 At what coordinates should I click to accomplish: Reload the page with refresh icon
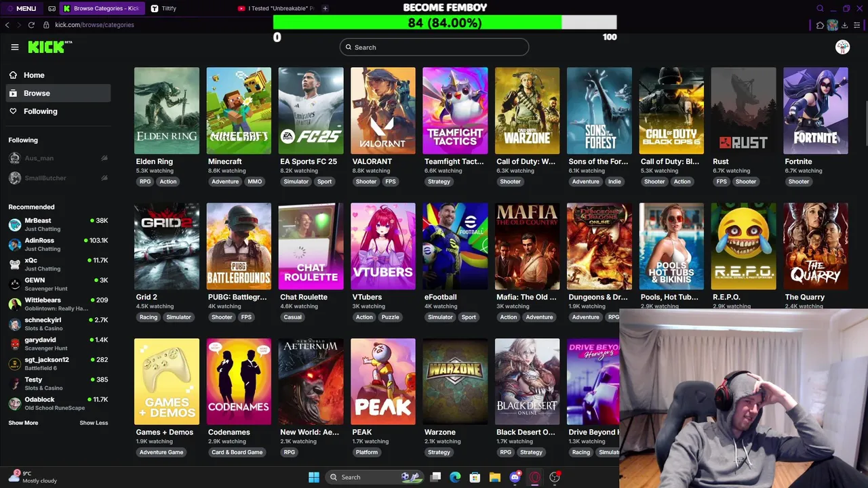31,24
